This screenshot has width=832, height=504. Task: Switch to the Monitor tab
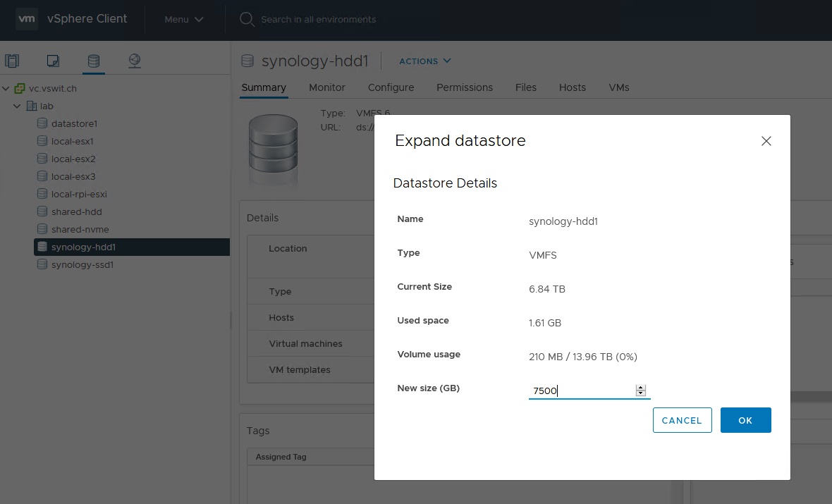327,87
